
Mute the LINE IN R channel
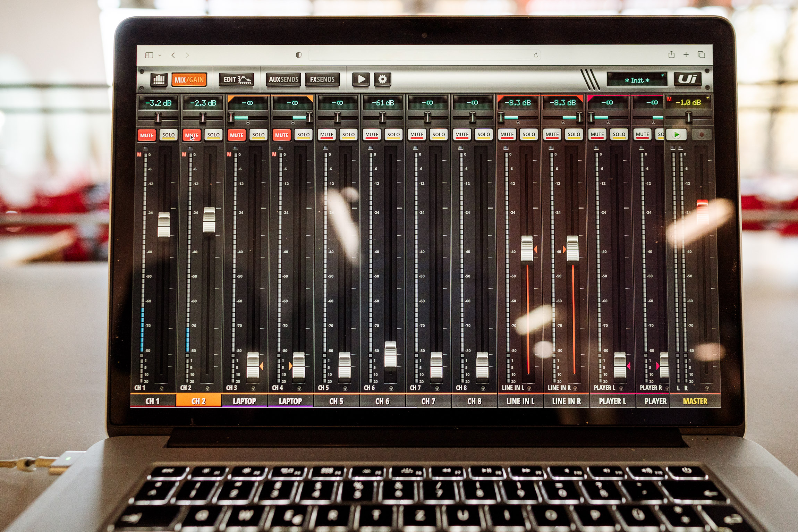click(552, 135)
